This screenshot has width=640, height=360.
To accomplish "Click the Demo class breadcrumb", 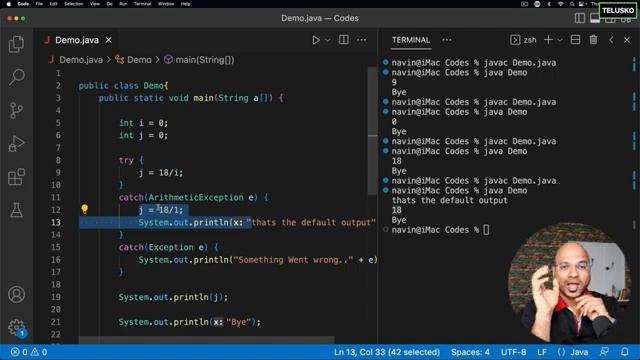I will pos(139,60).
